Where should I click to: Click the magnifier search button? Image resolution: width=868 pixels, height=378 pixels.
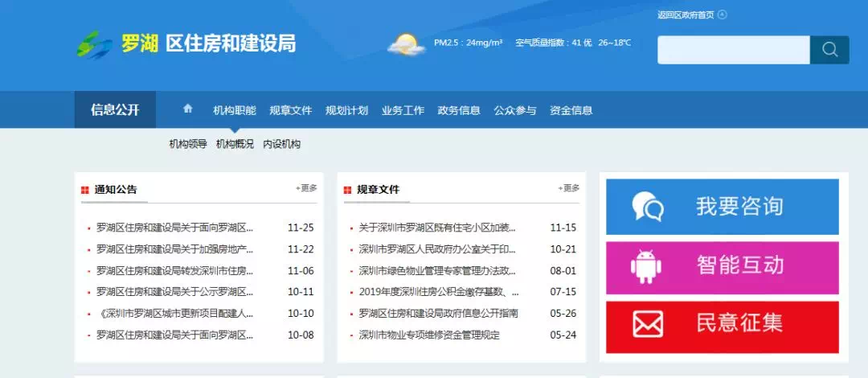tap(829, 50)
